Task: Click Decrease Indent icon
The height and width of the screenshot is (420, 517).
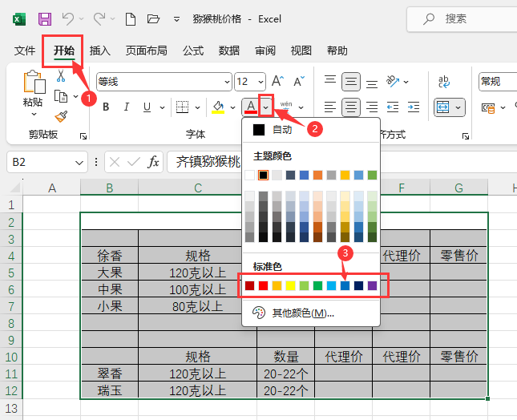Action: click(393, 107)
